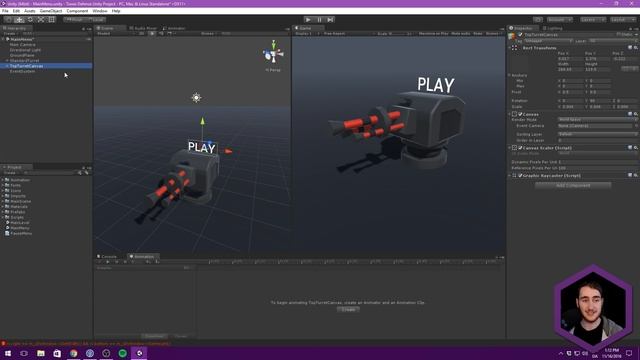Select the Scale tool in toolbar
The image size is (640, 360).
tap(41, 20)
